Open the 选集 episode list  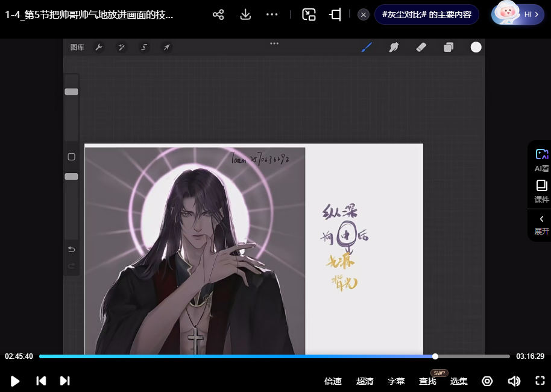(459, 381)
